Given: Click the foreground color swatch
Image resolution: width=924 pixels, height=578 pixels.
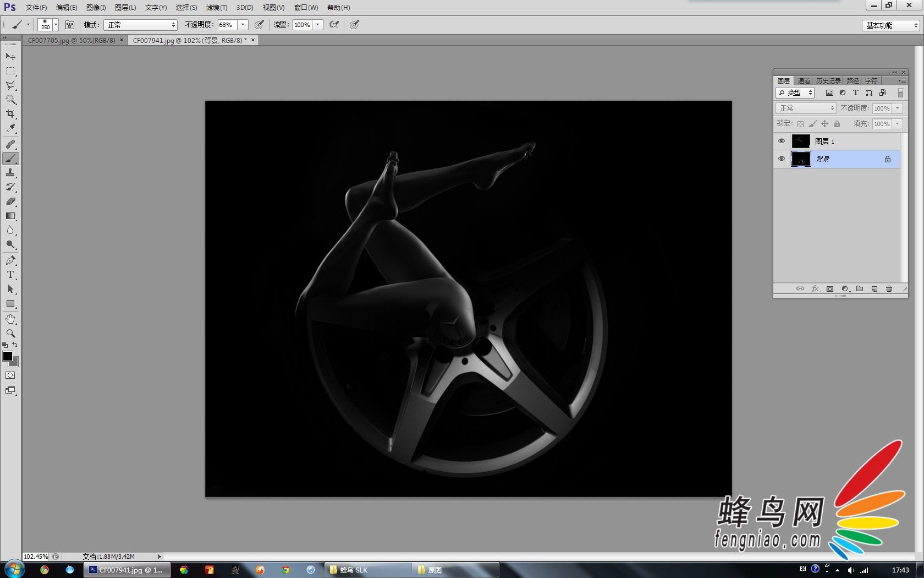Looking at the screenshot, I should (x=8, y=356).
